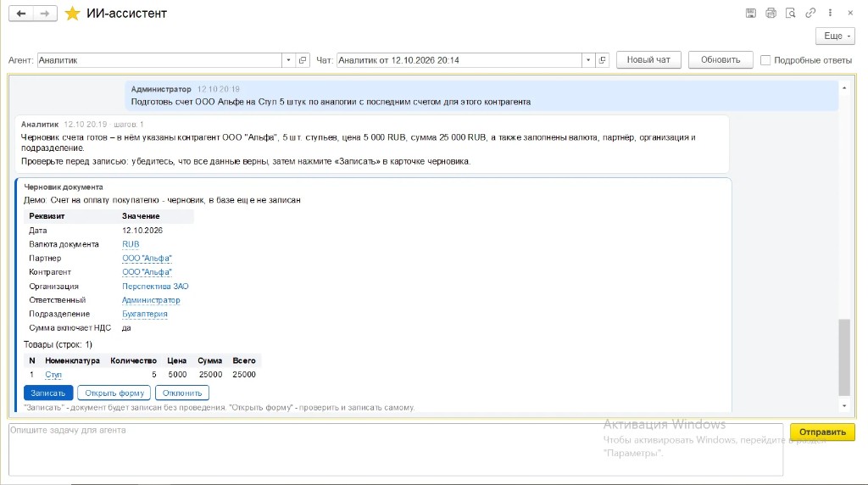The width and height of the screenshot is (868, 485).
Task: Open the Администратор responsible link
Action: coord(151,300)
